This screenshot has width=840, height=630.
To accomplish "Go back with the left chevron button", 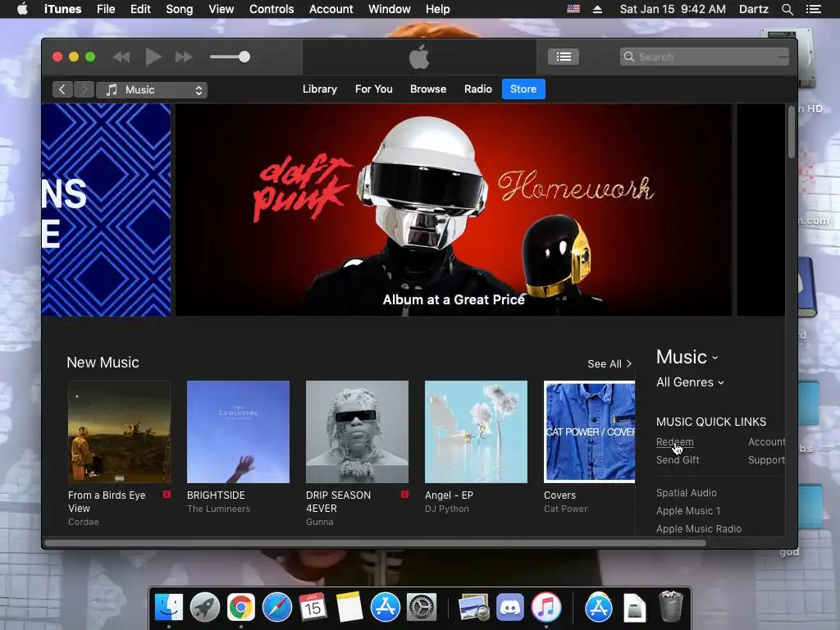I will pos(62,89).
